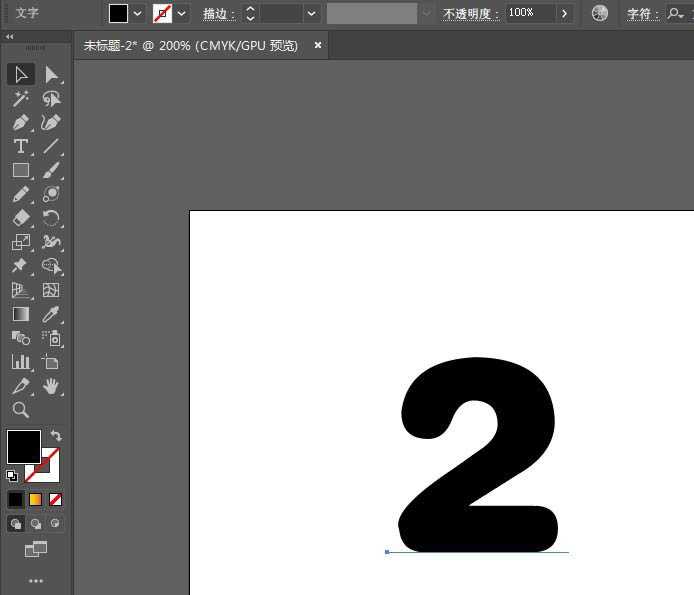Click the large black fill color swatch
The width and height of the screenshot is (694, 595).
point(24,447)
